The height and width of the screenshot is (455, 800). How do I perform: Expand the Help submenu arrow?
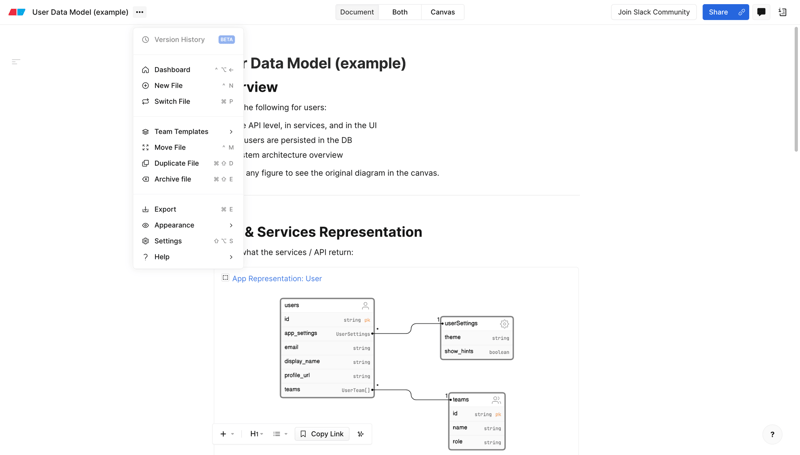coord(231,257)
